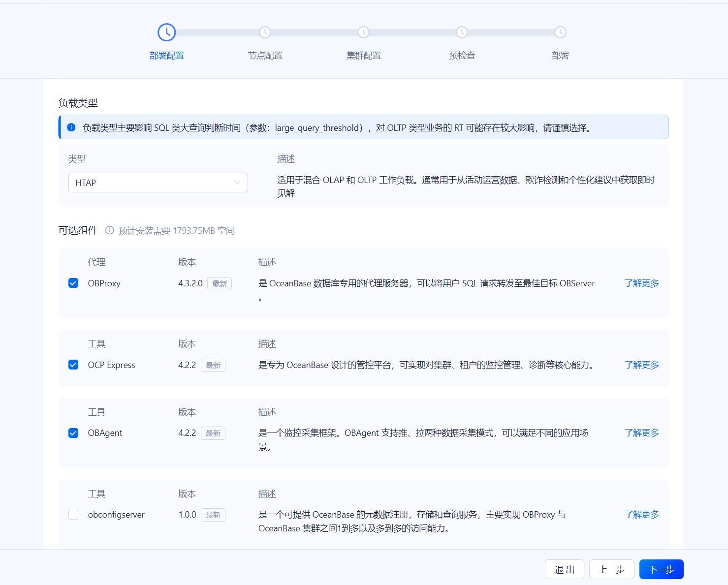
Task: Proceed with the 下一步 button
Action: tap(662, 569)
